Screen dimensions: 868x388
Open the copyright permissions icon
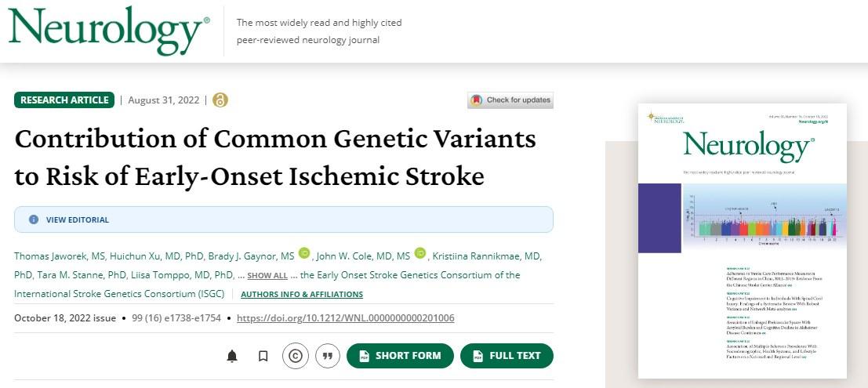coord(295,356)
